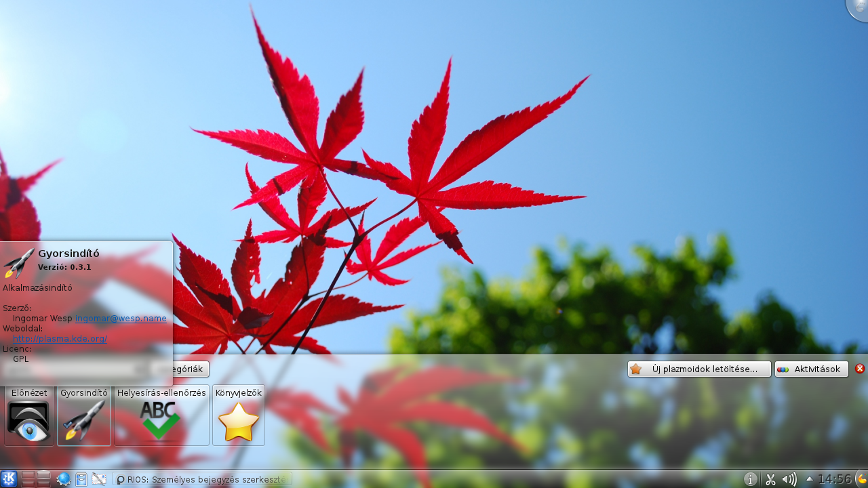Click the Alkalmazásindító description text

point(37,288)
